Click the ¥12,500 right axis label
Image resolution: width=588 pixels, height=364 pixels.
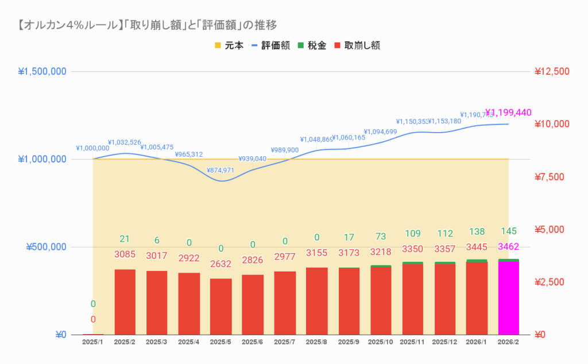coord(551,72)
